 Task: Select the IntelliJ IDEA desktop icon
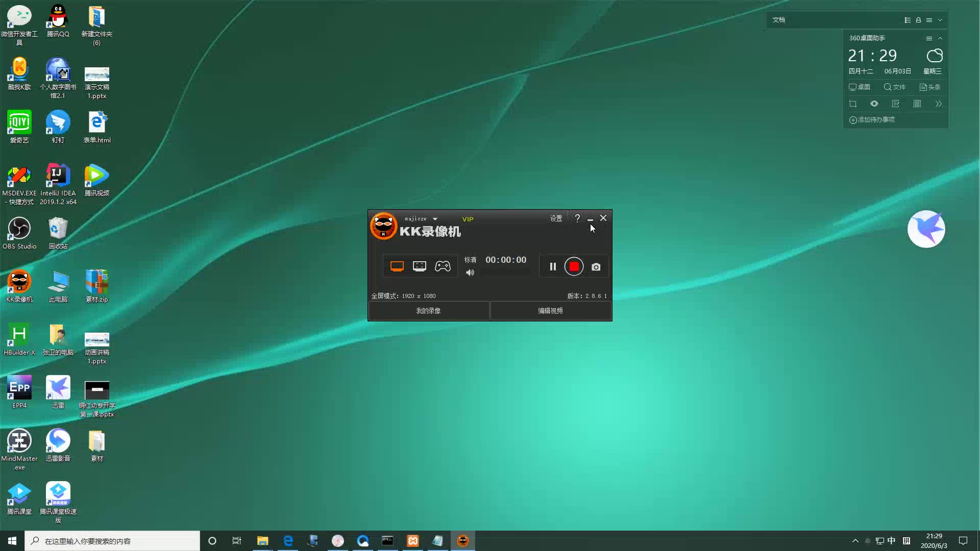58,184
